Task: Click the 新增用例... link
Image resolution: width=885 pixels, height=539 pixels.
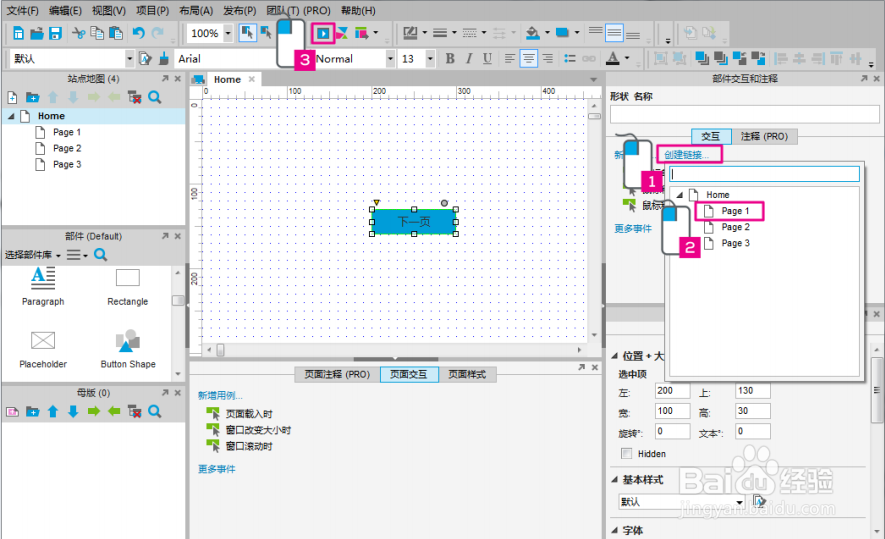Action: pos(220,396)
